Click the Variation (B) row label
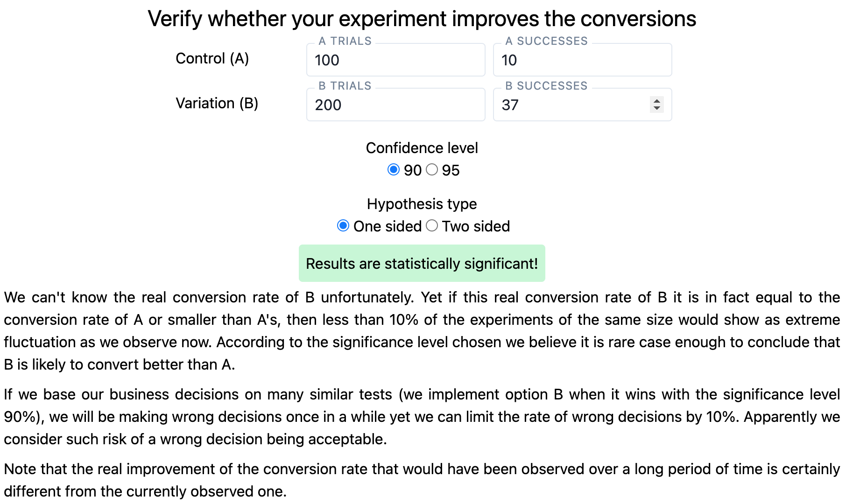 [217, 103]
